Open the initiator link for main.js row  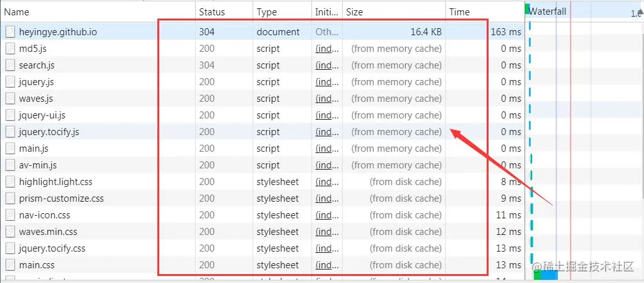point(327,149)
